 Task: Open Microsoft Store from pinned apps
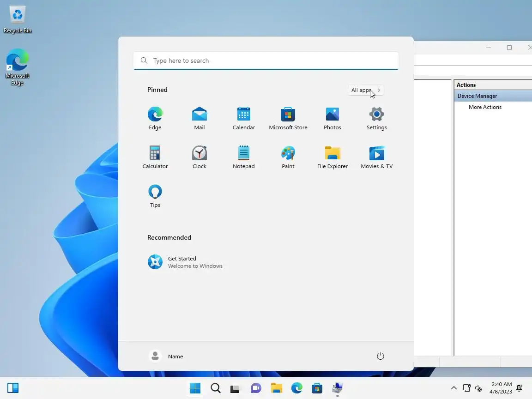click(x=288, y=118)
